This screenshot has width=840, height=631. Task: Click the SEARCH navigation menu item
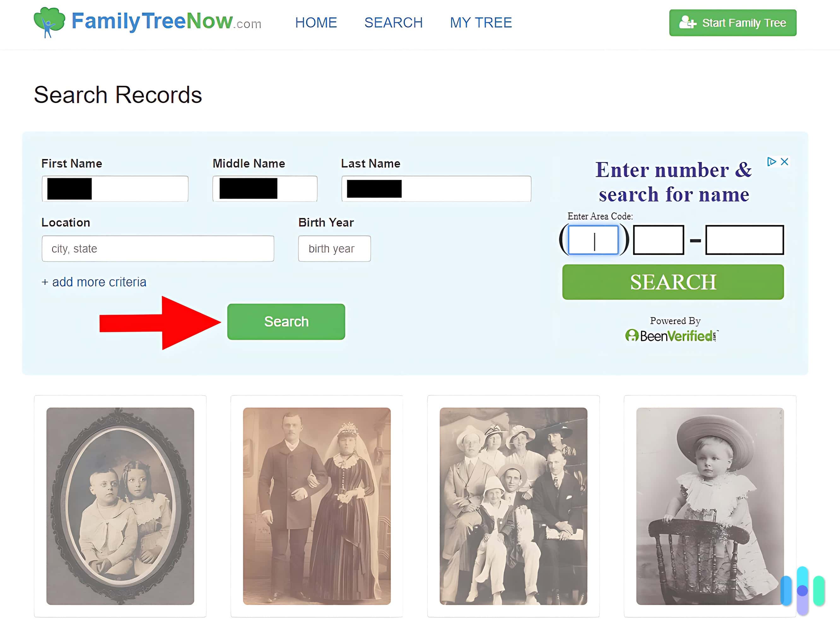(393, 22)
